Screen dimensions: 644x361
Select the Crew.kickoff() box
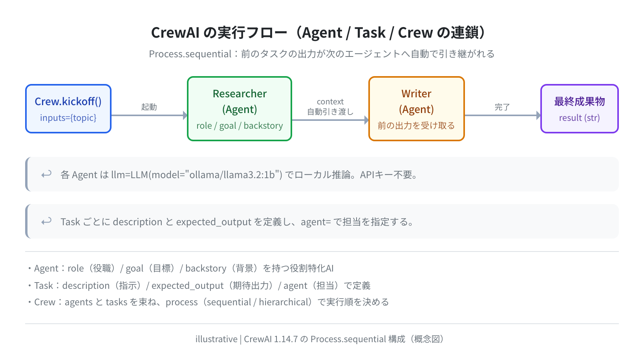coord(68,109)
